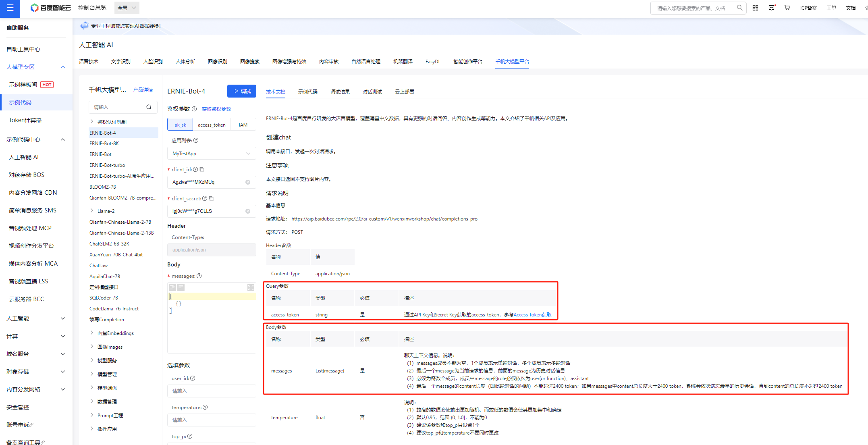
Task: Choose IAM authentication option
Action: coord(243,125)
